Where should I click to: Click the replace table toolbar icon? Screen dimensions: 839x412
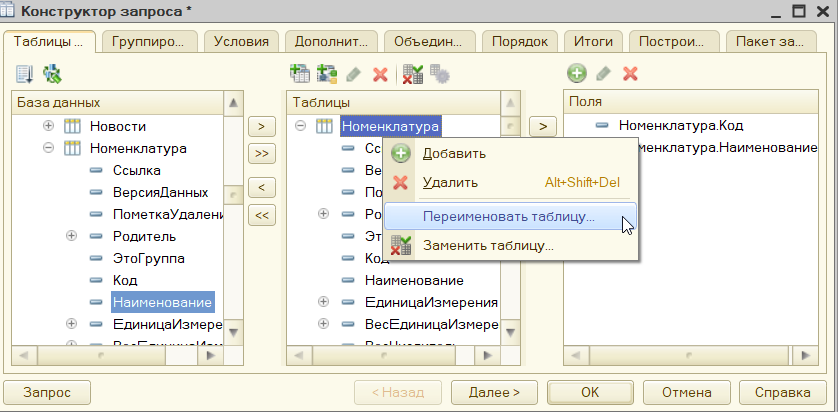pyautogui.click(x=413, y=74)
